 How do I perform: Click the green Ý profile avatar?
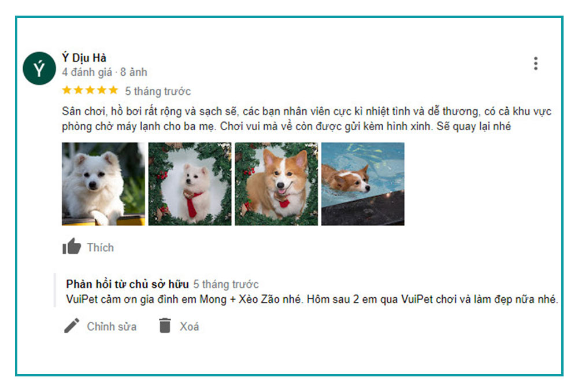pyautogui.click(x=39, y=69)
